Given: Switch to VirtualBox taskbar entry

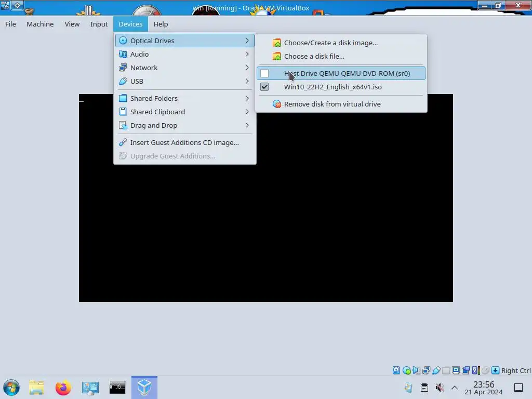Looking at the screenshot, I should pyautogui.click(x=144, y=388).
